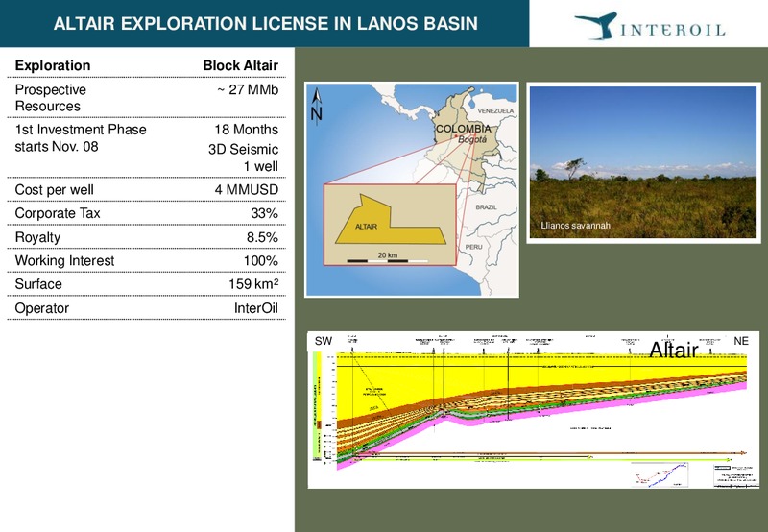Click the 'InterOil' operator value

(x=256, y=308)
